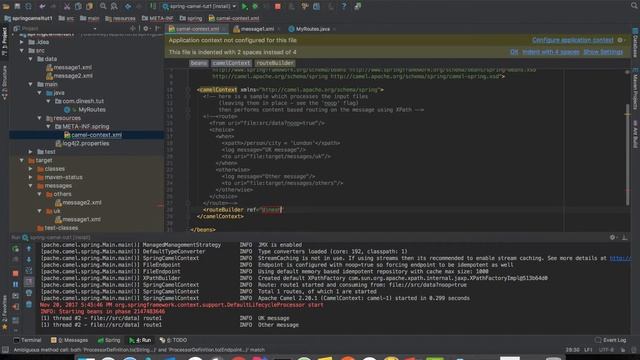Click the Print icon in Run panel

[x=29, y=293]
